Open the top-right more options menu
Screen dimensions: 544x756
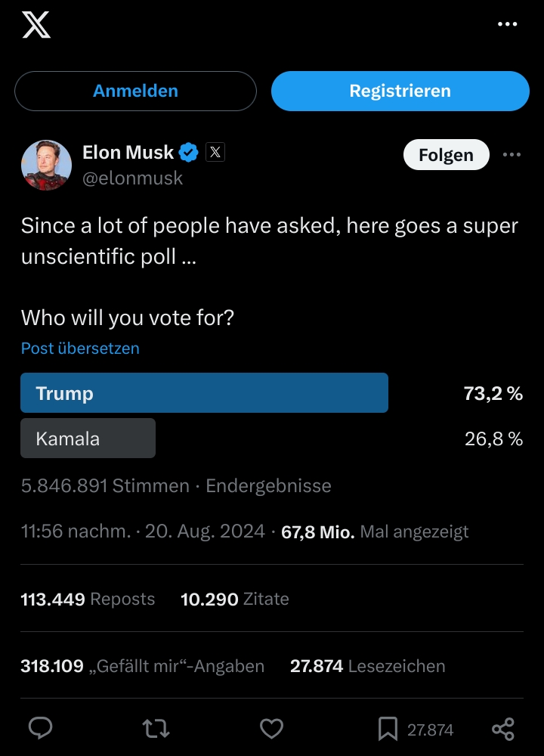pos(508,25)
